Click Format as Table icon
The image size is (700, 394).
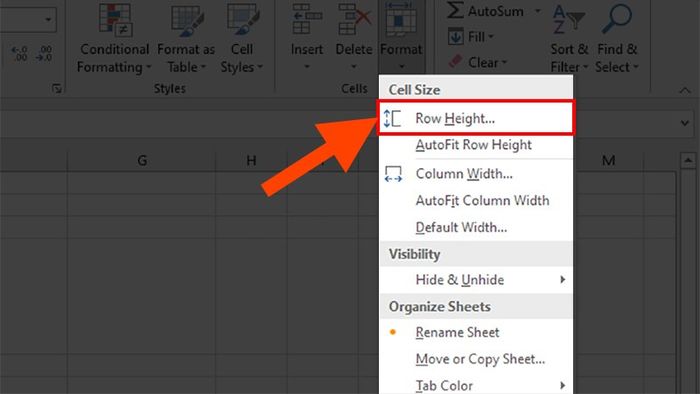(x=187, y=20)
